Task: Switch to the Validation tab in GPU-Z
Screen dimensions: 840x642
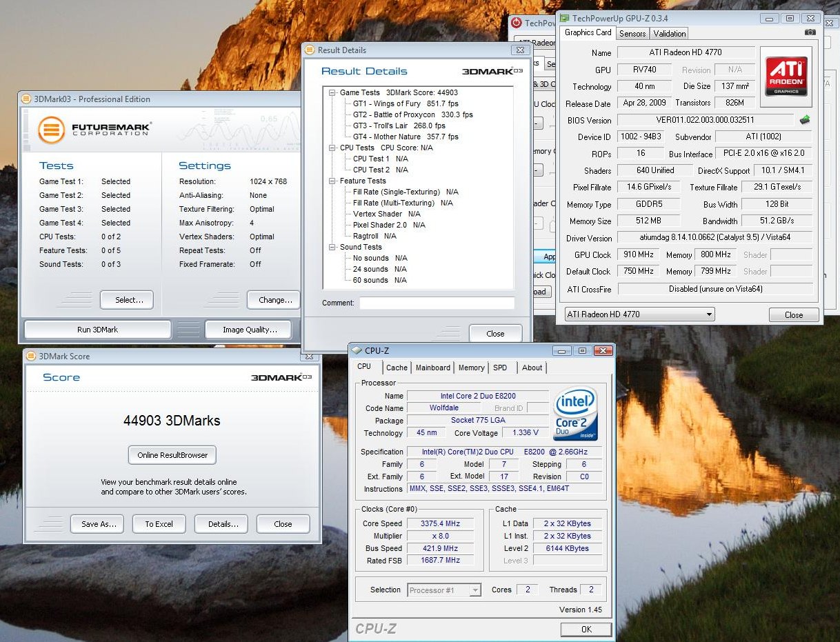Action: 670,33
